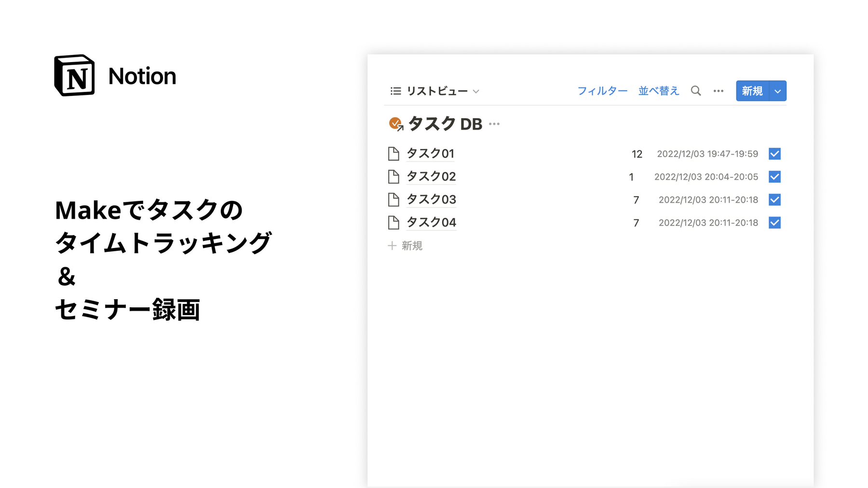Open the 並べ替え sort menu
Image resolution: width=868 pixels, height=488 pixels.
click(x=658, y=91)
